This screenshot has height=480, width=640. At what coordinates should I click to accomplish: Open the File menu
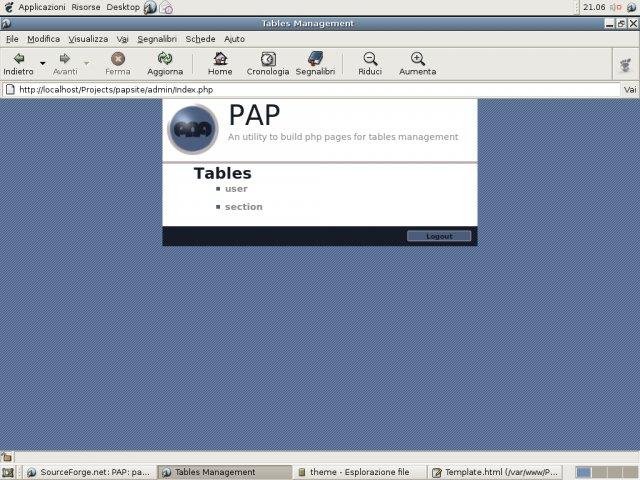[12, 39]
